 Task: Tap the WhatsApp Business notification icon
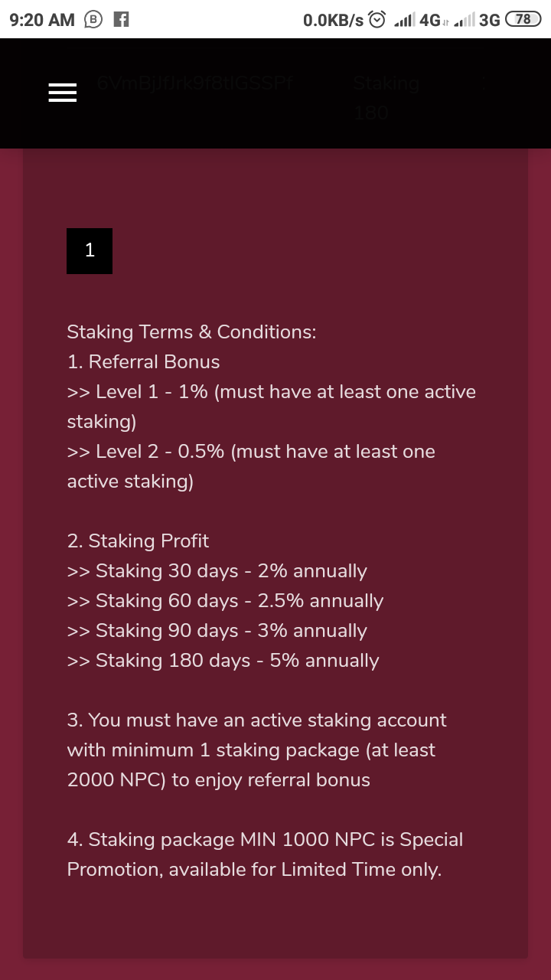(93, 20)
